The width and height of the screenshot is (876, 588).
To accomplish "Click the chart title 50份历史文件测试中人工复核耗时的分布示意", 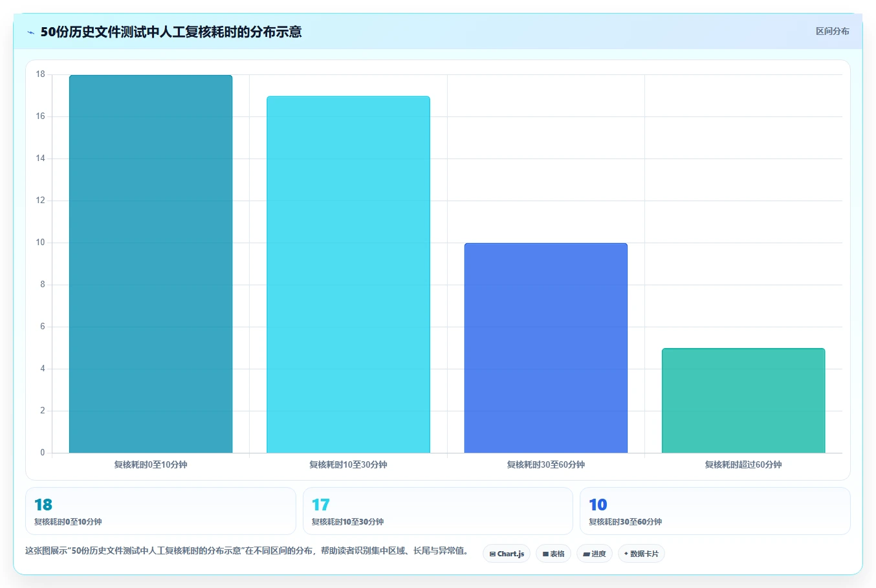I will tap(171, 32).
